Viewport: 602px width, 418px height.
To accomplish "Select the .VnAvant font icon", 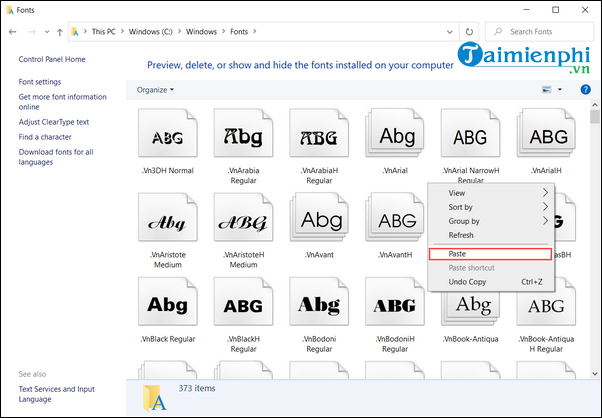I will 319,217.
